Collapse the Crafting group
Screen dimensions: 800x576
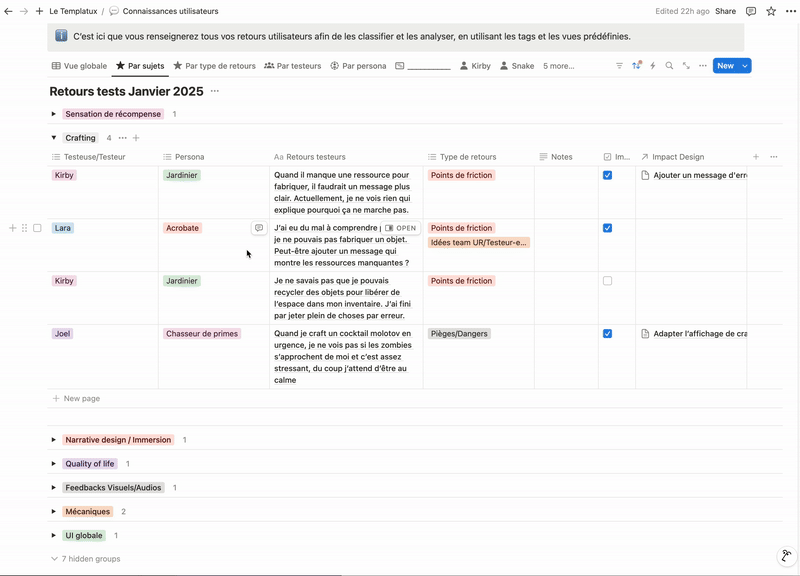pos(54,138)
